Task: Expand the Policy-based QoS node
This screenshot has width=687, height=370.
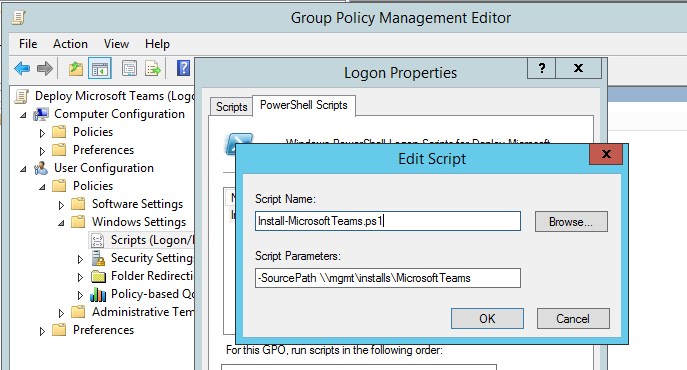Action: 80,295
